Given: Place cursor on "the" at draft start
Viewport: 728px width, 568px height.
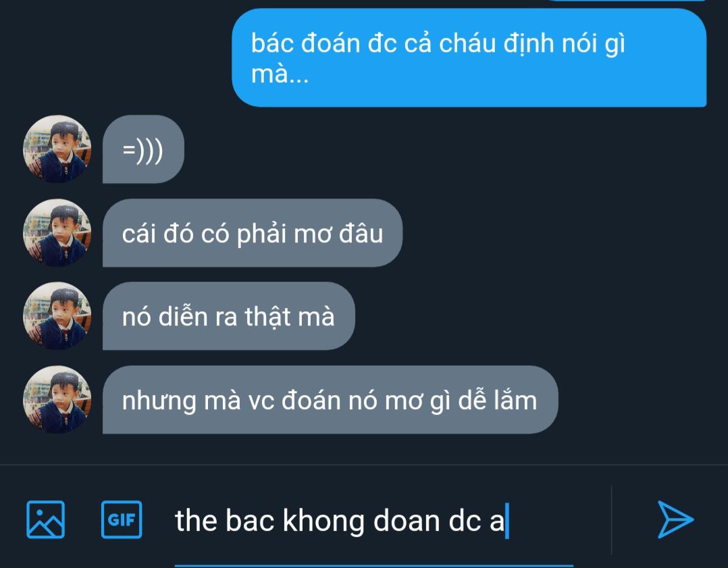Looking at the screenshot, I should click(195, 520).
